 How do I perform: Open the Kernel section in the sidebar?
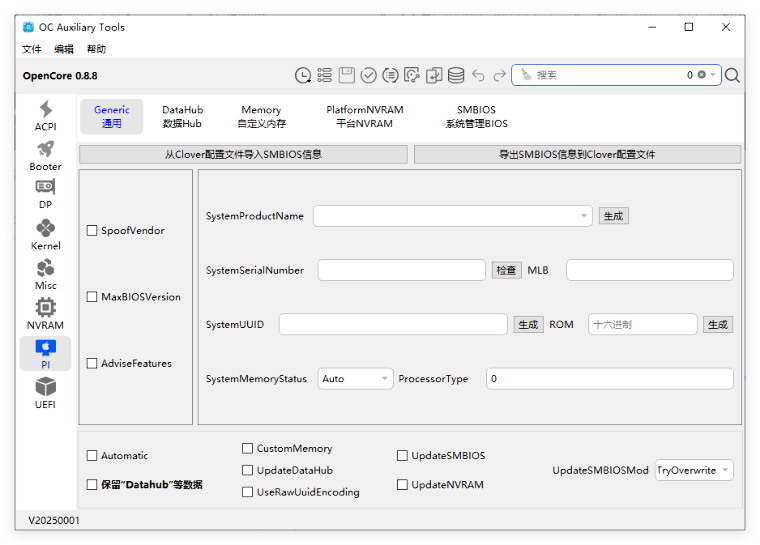click(x=46, y=235)
